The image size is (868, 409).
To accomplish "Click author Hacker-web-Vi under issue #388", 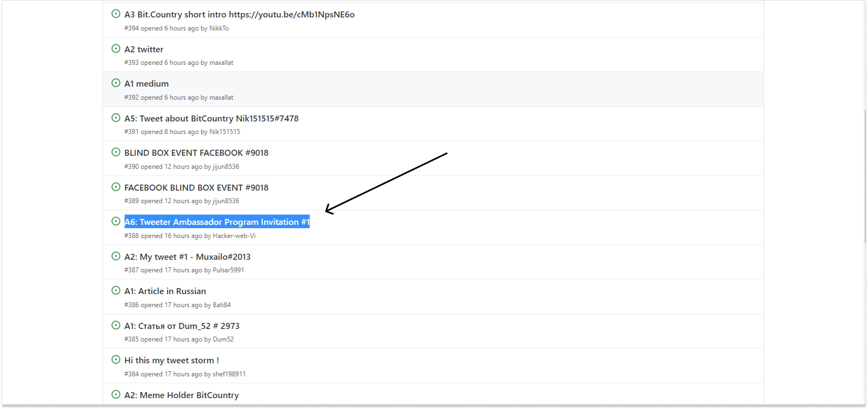I will tap(234, 236).
